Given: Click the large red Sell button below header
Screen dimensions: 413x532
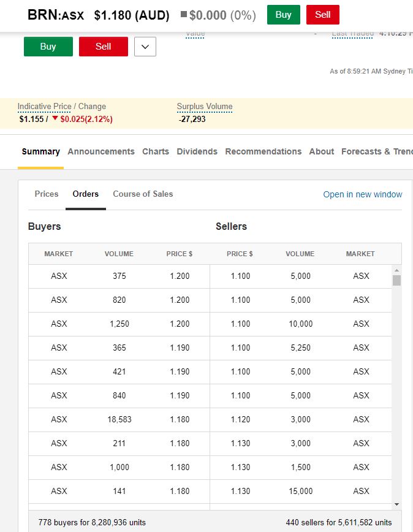Looking at the screenshot, I should [104, 47].
